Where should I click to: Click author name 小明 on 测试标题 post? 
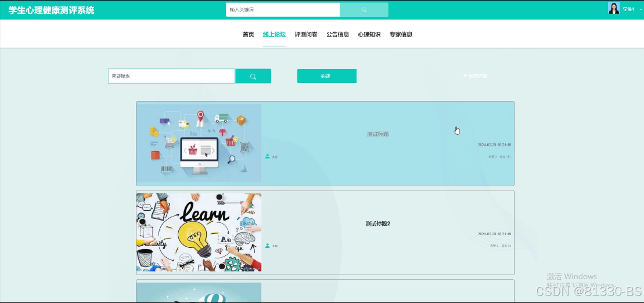pos(274,157)
